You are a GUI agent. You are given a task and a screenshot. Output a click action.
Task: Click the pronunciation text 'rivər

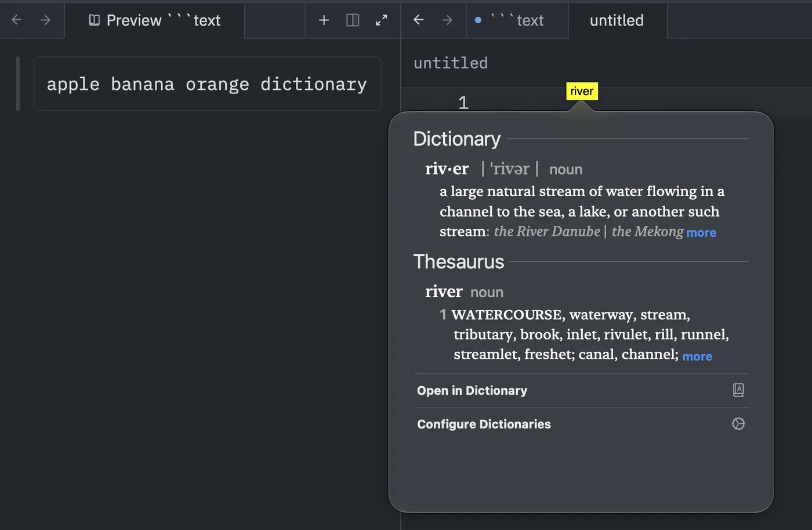coord(510,169)
